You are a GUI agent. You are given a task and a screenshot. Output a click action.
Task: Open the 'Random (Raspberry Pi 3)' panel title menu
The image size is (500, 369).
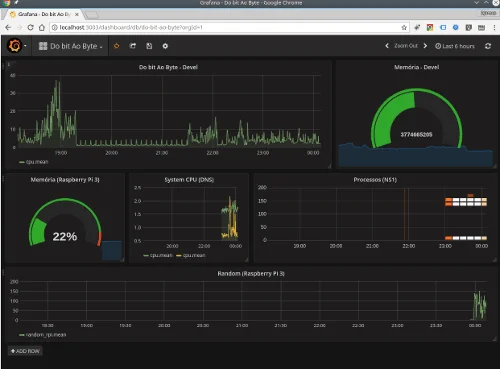251,274
